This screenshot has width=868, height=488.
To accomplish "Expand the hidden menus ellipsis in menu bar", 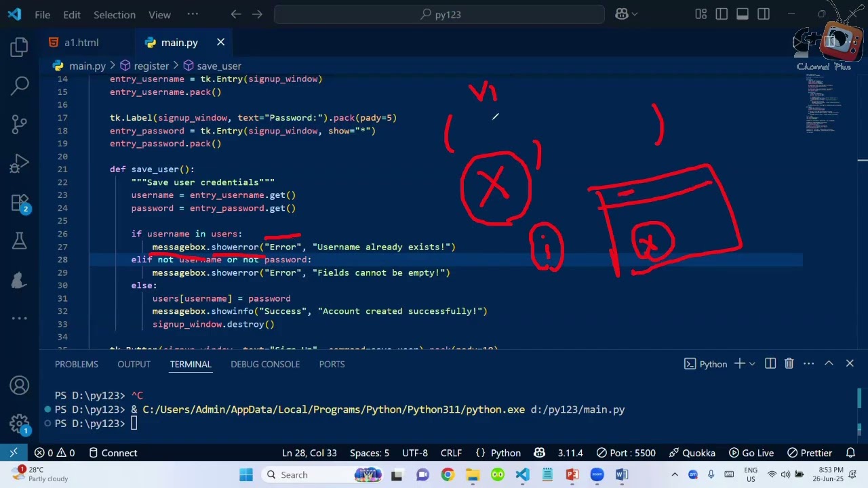I will coord(193,14).
